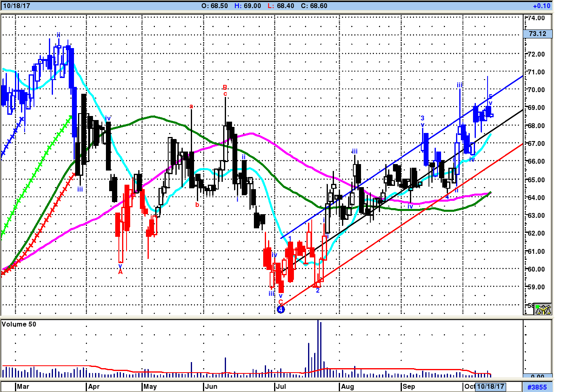Click the Apr label on the time axis

pos(94,386)
